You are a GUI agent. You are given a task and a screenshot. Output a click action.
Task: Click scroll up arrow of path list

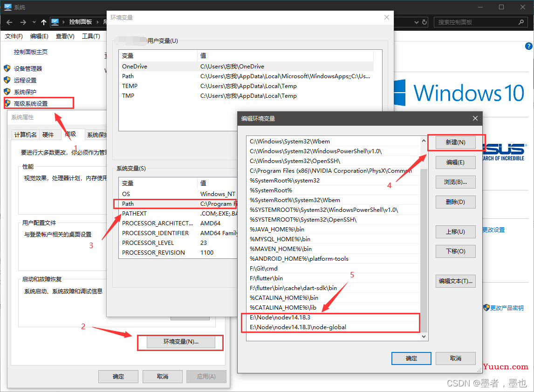pyautogui.click(x=424, y=141)
